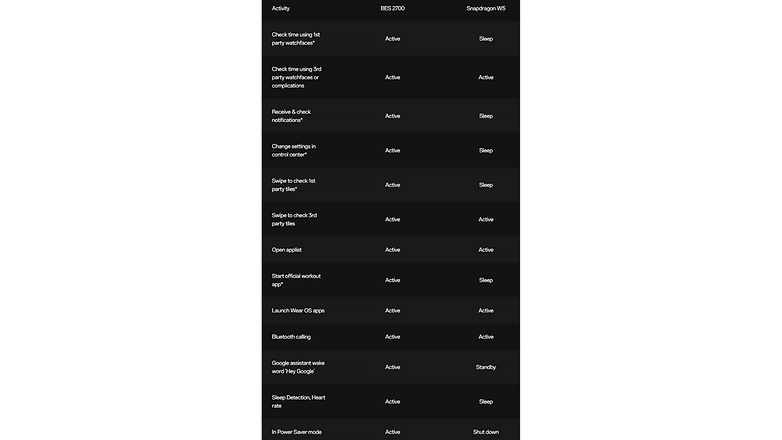
Task: Click 'Change settings in control center' label
Action: pyautogui.click(x=293, y=150)
